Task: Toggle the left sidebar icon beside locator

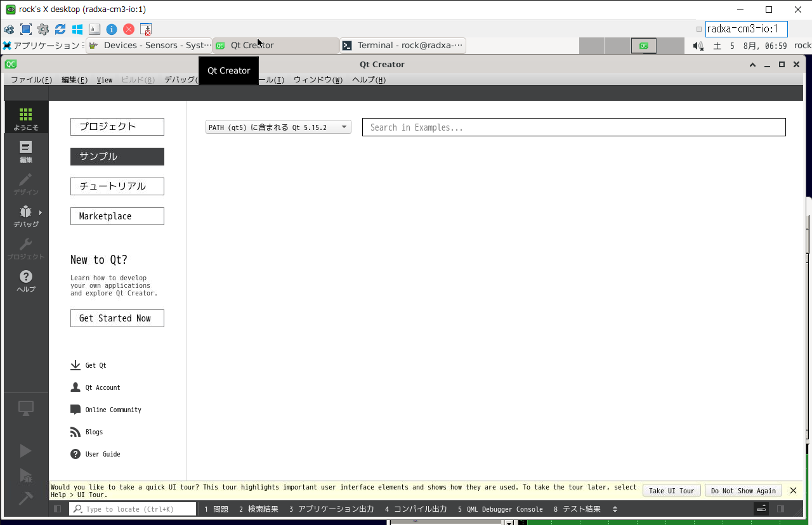Action: (58, 509)
